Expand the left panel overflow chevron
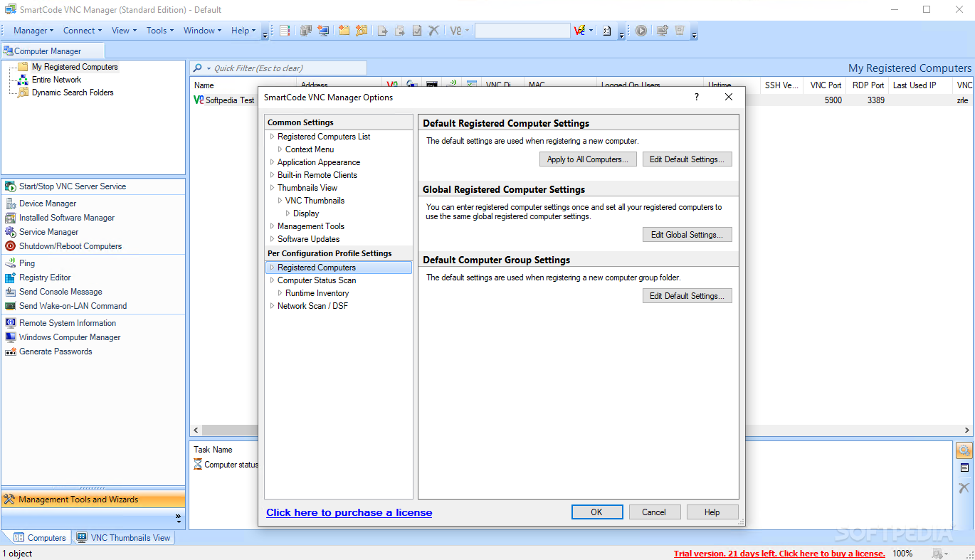Viewport: 975px width, 560px height. (x=178, y=518)
